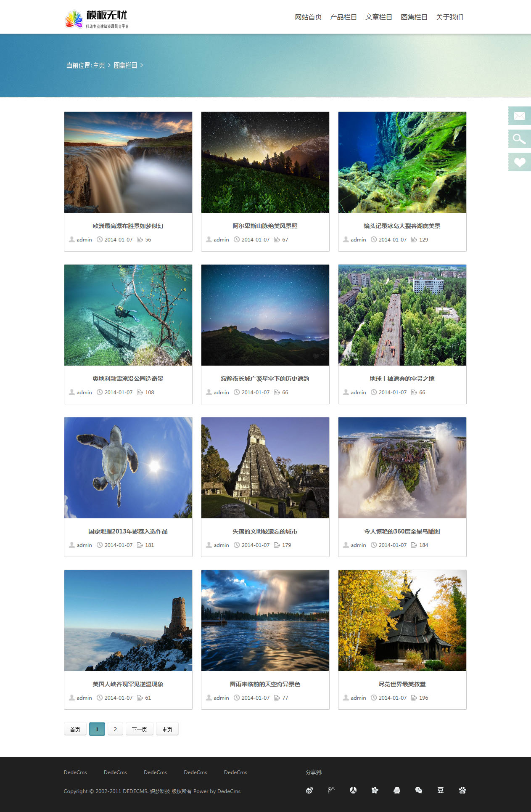The height and width of the screenshot is (812, 531).
Task: Open the 主页 breadcrumb link
Action: click(99, 66)
